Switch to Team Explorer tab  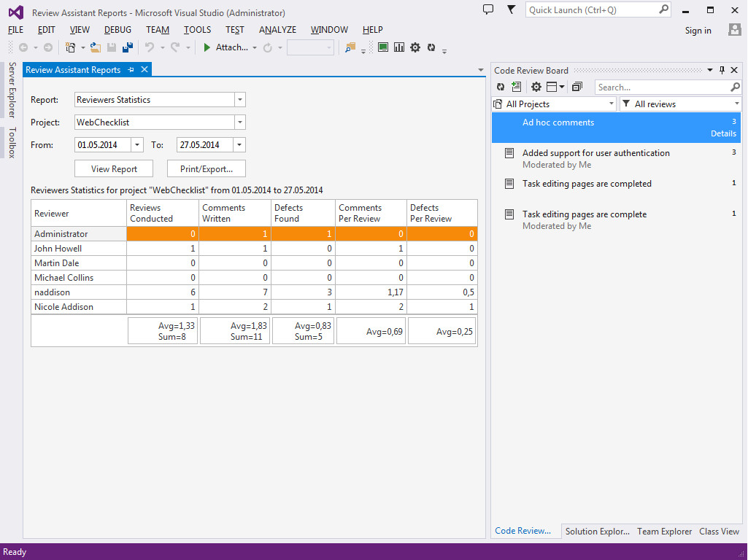(664, 531)
